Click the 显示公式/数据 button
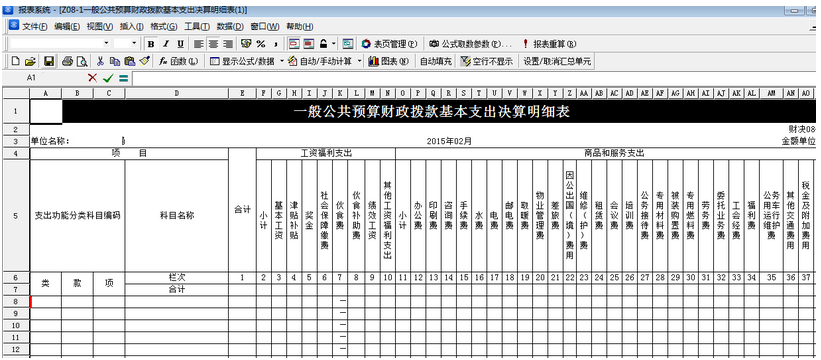This screenshot has width=821, height=360. pos(242,62)
